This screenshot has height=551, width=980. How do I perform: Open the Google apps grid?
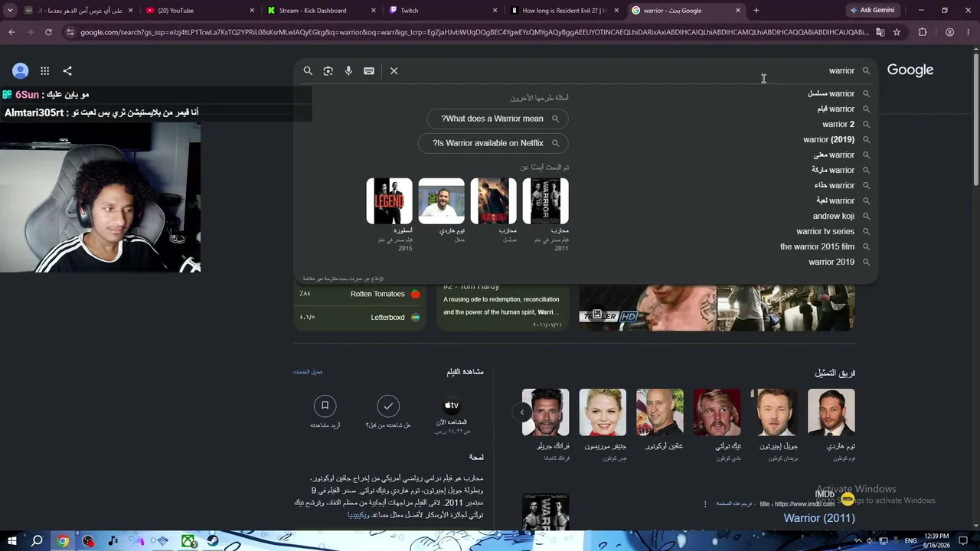click(45, 71)
